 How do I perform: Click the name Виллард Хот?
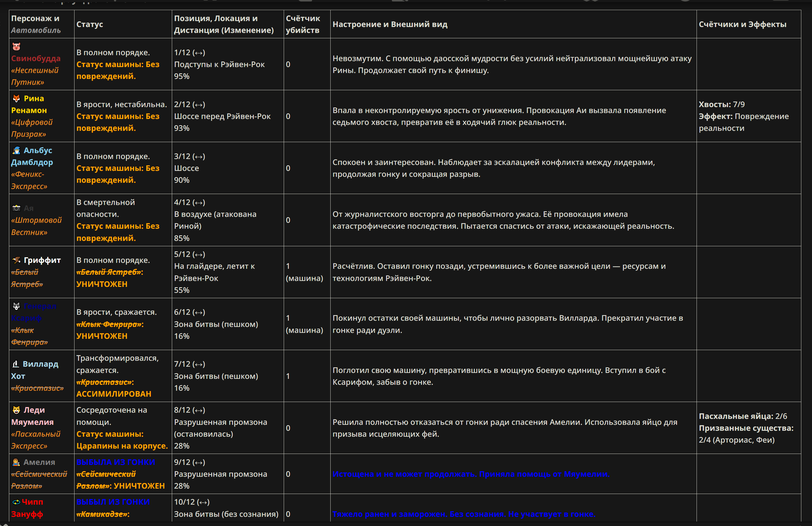pyautogui.click(x=35, y=370)
